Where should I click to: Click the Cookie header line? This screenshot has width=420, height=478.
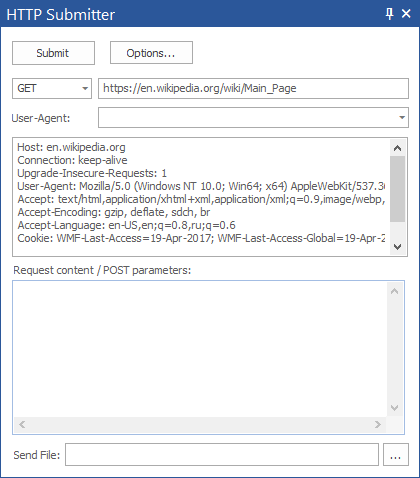[x=201, y=238]
